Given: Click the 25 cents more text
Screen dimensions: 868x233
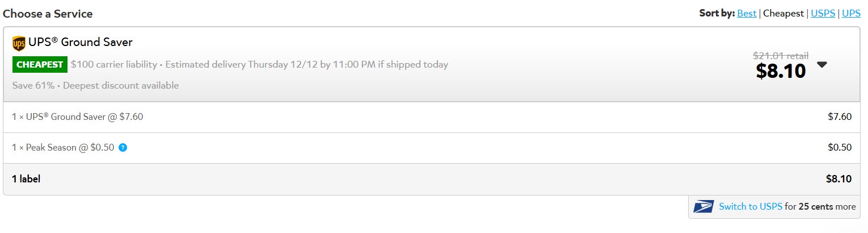Looking at the screenshot, I should point(827,207).
